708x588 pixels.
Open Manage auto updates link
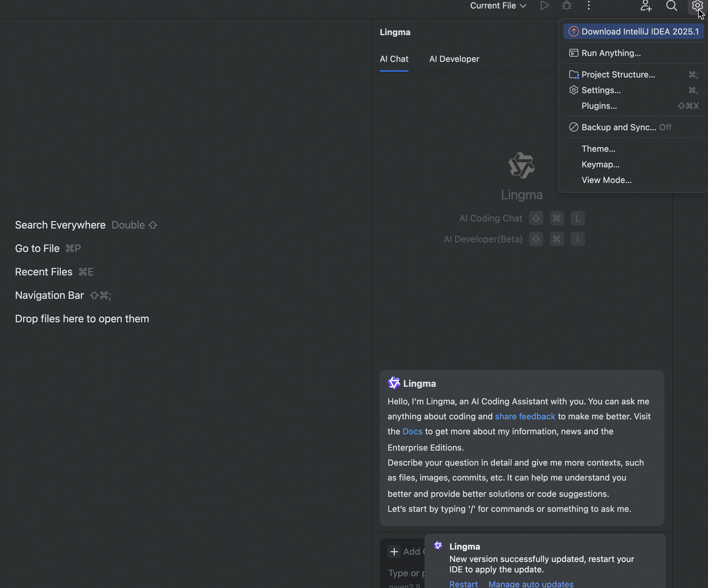[x=531, y=584]
